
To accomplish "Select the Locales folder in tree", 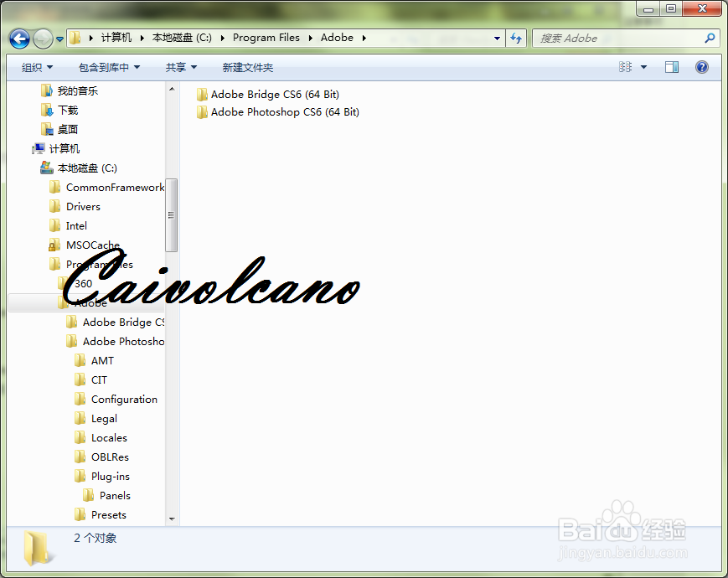I will (x=101, y=438).
